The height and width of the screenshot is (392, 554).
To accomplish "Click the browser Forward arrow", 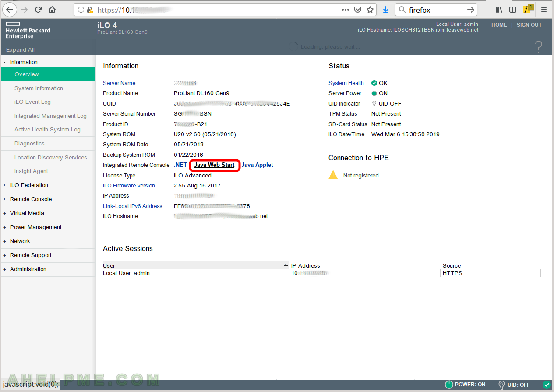I will click(24, 10).
